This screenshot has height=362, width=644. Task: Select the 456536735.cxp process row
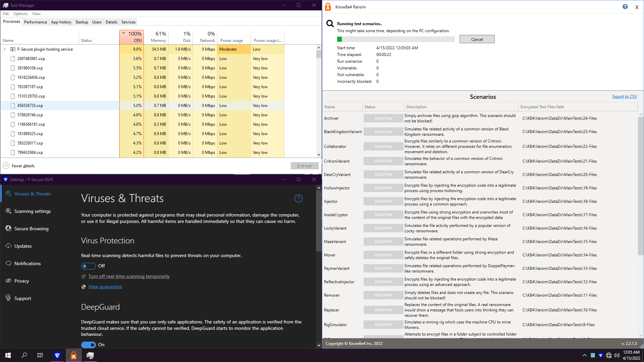click(30, 106)
